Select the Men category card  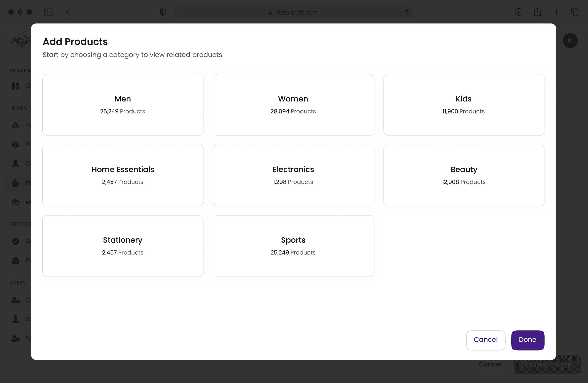(123, 105)
